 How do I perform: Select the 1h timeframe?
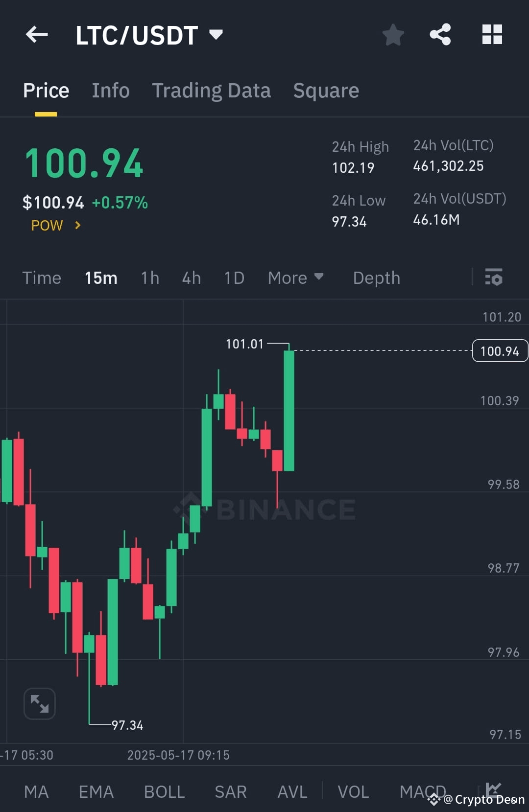pos(149,278)
